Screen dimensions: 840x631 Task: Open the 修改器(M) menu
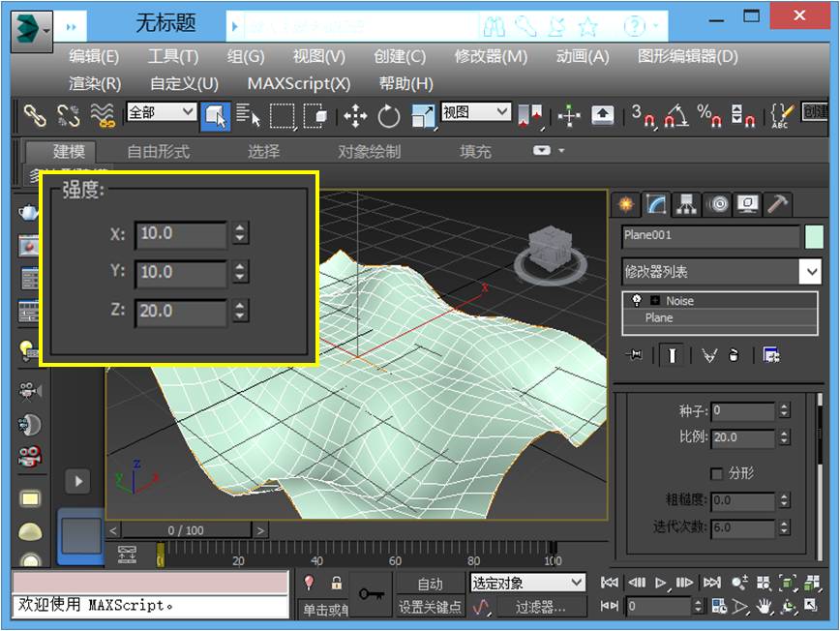point(491,56)
